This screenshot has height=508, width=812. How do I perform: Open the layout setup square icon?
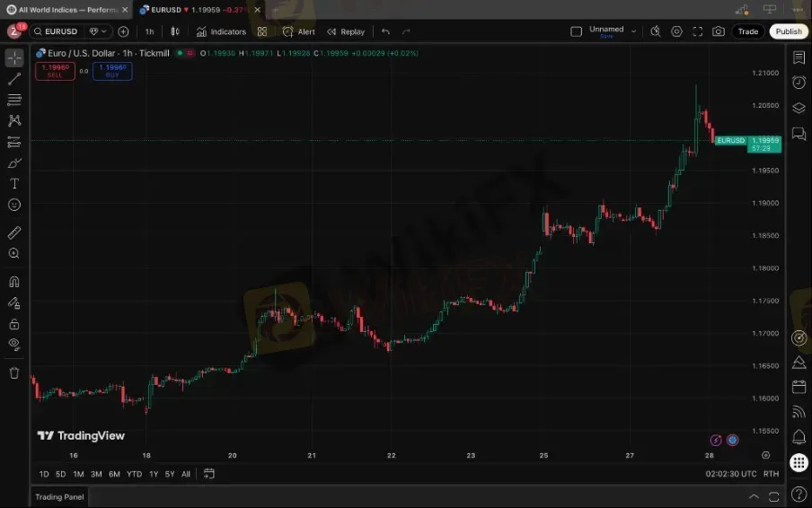tap(576, 31)
